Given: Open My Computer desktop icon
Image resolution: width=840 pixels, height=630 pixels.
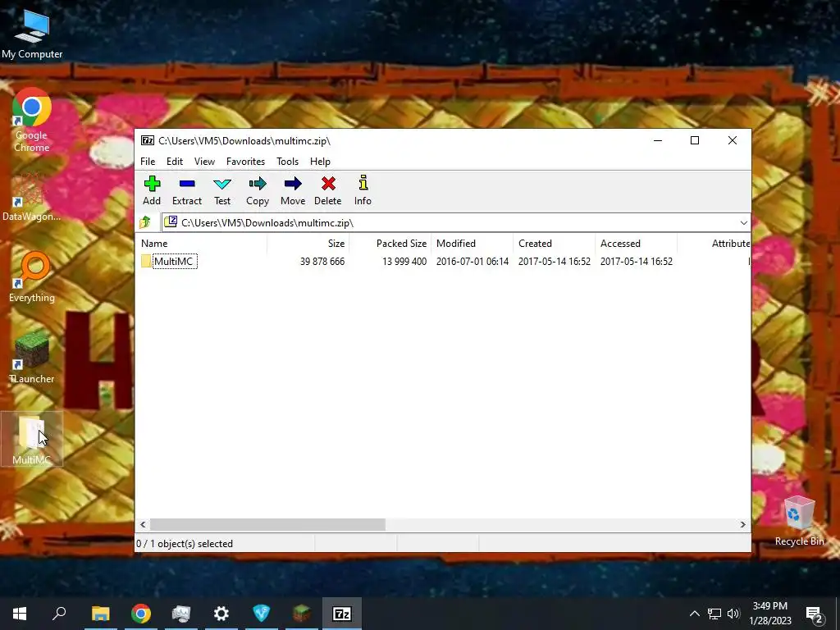Looking at the screenshot, I should pos(32,34).
